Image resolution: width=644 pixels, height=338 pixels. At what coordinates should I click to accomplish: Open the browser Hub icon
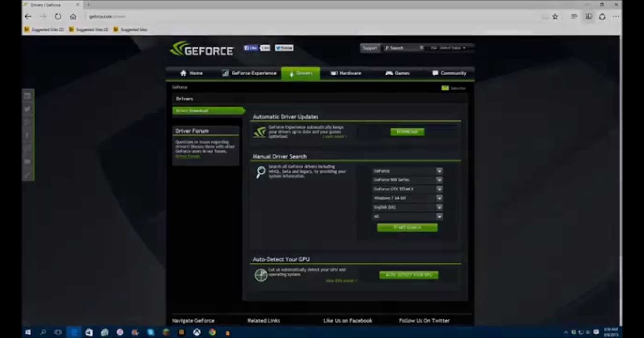pos(574,17)
